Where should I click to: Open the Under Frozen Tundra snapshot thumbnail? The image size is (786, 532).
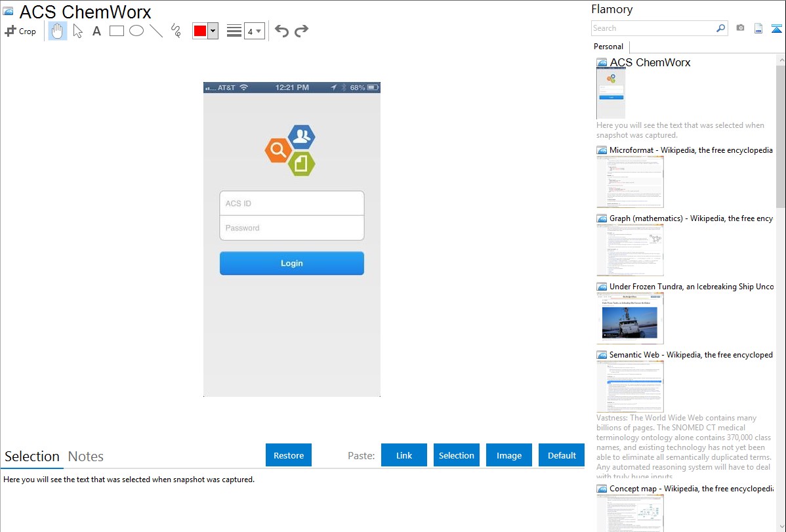coord(630,318)
